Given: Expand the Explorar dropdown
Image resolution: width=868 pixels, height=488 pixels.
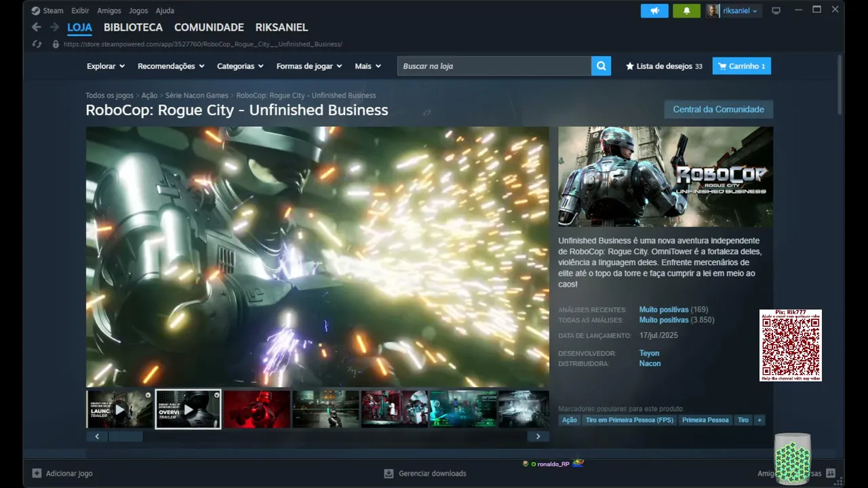Looking at the screenshot, I should tap(106, 66).
